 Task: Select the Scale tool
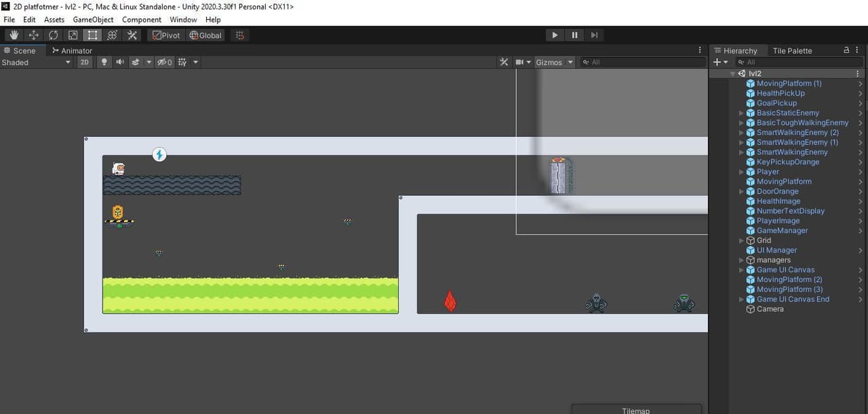(73, 35)
